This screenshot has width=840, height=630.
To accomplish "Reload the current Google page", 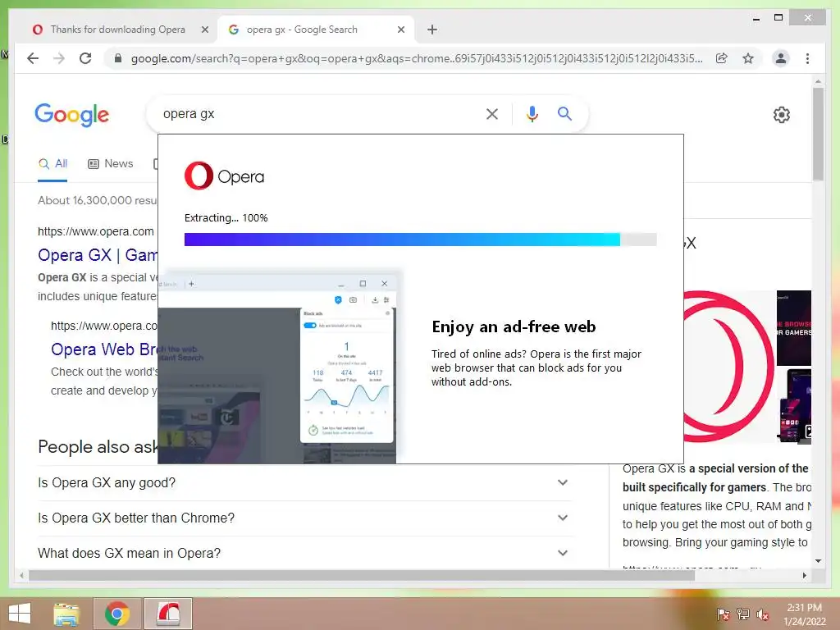I will click(x=85, y=58).
